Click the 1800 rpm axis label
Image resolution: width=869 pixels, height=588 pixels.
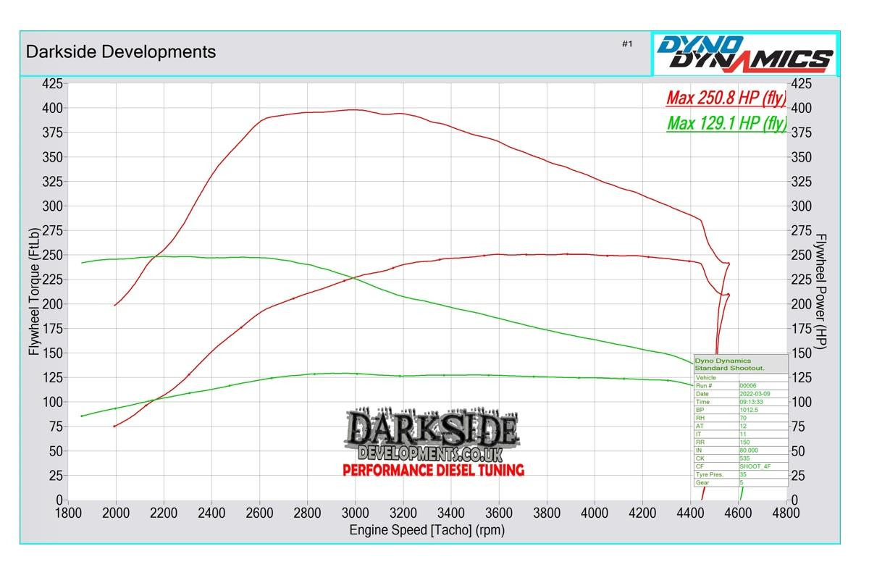67,513
